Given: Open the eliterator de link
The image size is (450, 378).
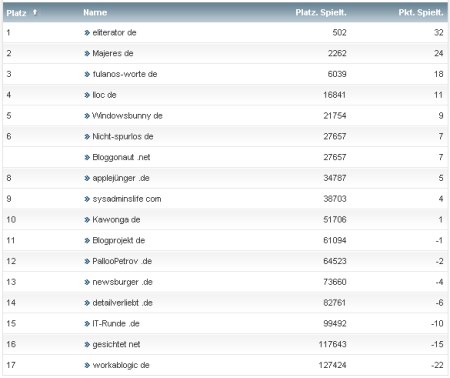Looking at the screenshot, I should [114, 33].
